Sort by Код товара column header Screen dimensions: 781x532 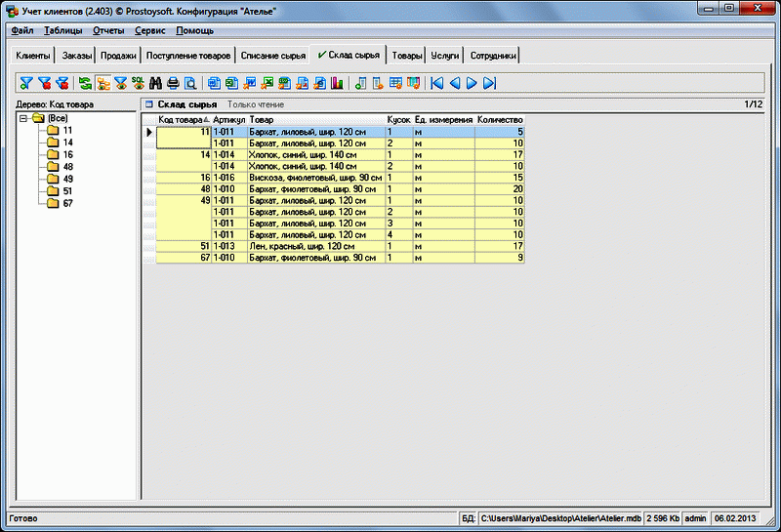[182, 120]
